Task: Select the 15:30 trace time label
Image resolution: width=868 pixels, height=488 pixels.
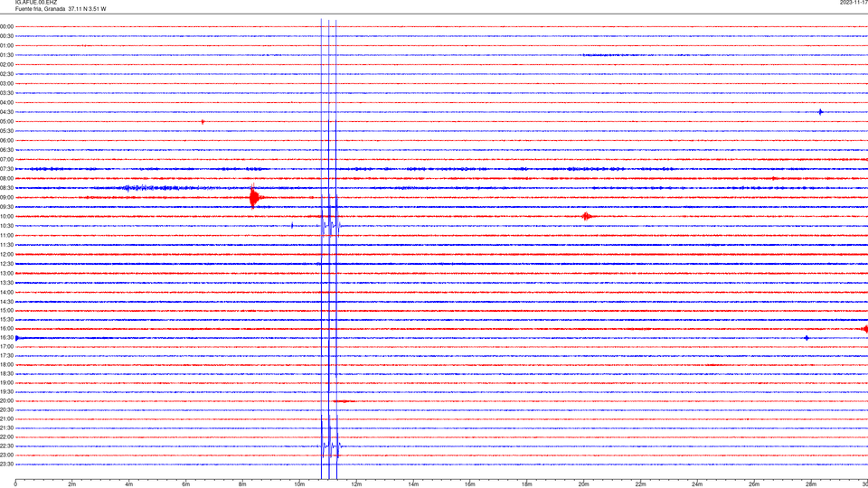Action: pyautogui.click(x=6, y=320)
